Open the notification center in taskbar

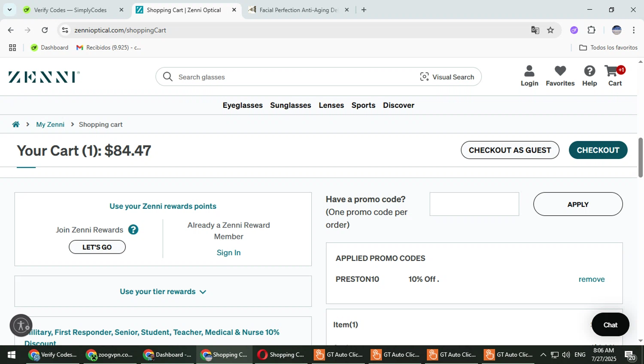pos(630,355)
